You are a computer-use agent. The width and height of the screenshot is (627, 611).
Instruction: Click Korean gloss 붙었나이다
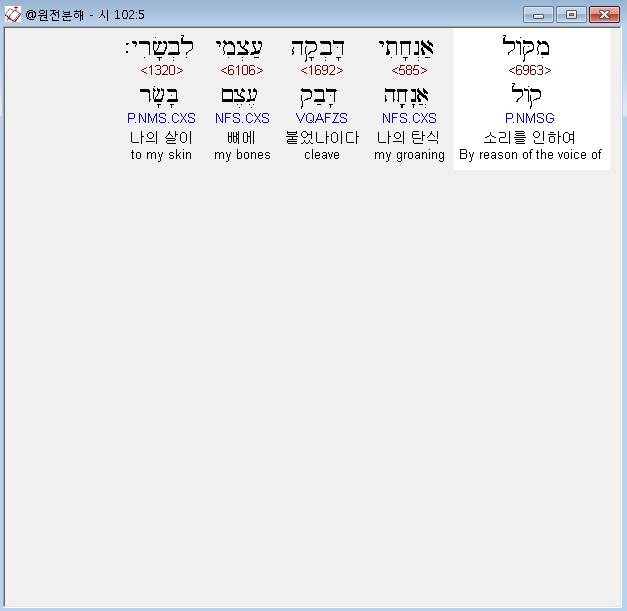click(x=322, y=138)
